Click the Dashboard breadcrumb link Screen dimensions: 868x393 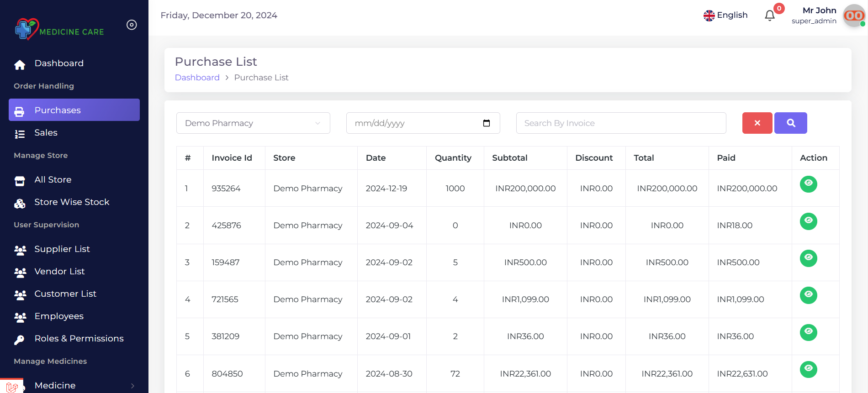click(x=197, y=78)
